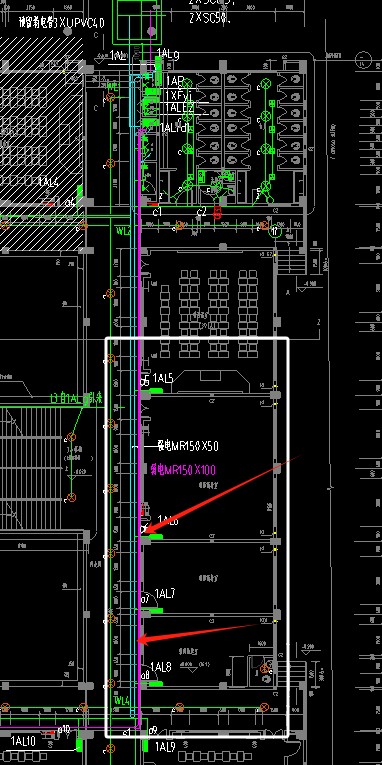Select the o8 door tag near 1AL8
Image resolution: width=382 pixels, height=765 pixels.
tap(145, 675)
